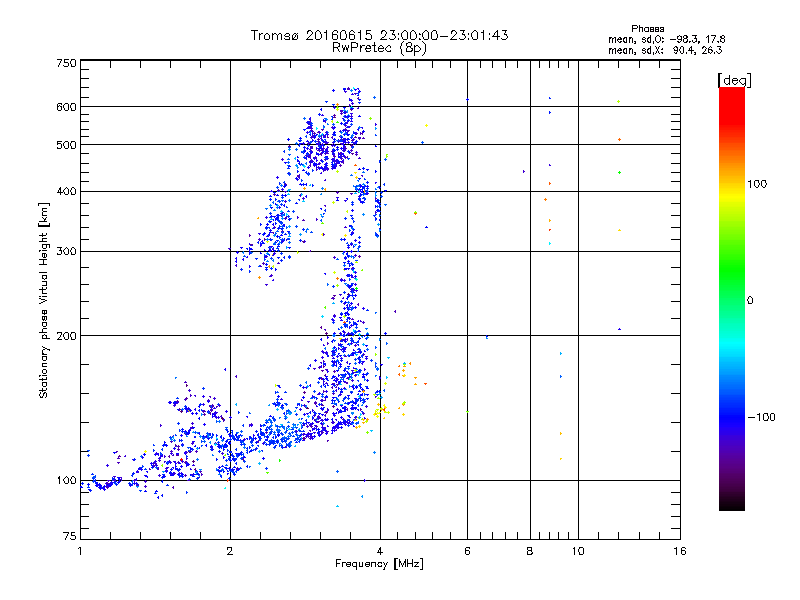The height and width of the screenshot is (600, 800).
Task: Select the 'mean, sd,X: 90.4, 26.3' line
Action: (665, 50)
